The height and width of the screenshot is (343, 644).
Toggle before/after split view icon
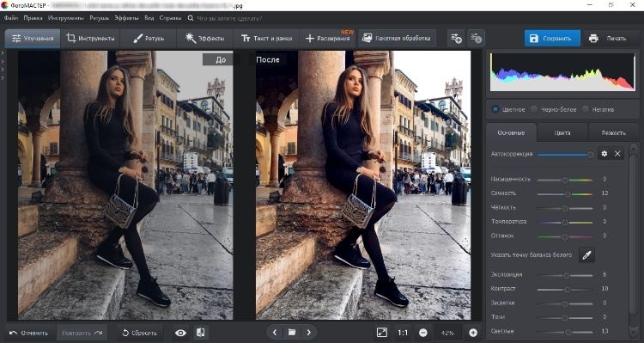click(x=201, y=333)
